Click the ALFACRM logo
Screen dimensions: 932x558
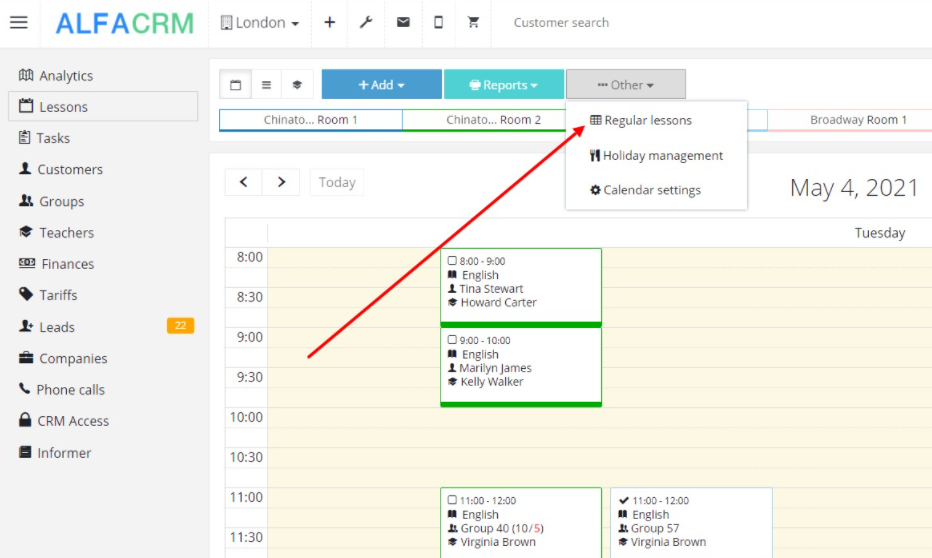tap(125, 24)
